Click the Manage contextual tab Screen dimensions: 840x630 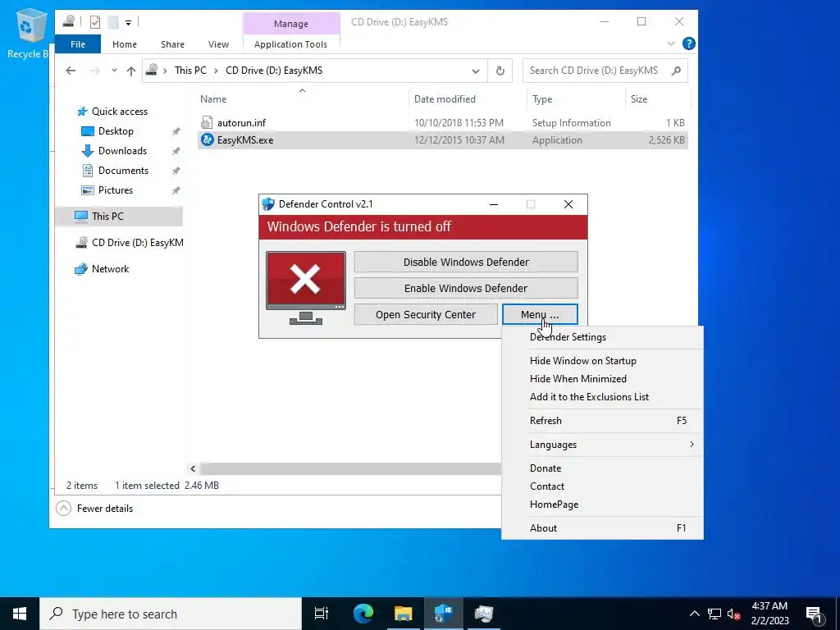(291, 24)
